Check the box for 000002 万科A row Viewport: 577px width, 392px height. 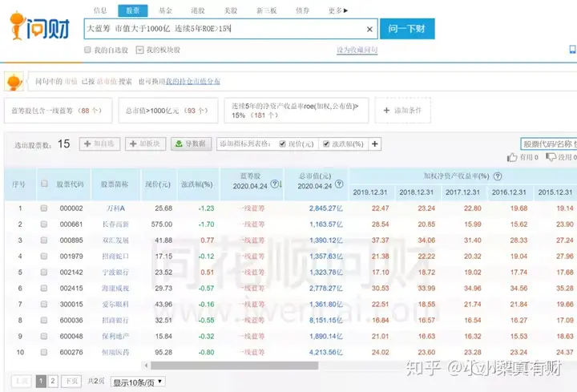pyautogui.click(x=44, y=208)
